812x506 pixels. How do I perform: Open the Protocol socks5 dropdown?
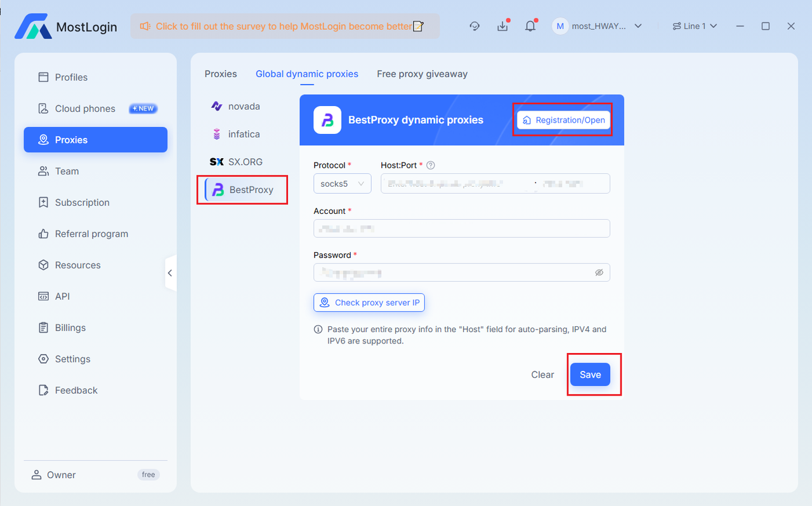[x=342, y=183]
